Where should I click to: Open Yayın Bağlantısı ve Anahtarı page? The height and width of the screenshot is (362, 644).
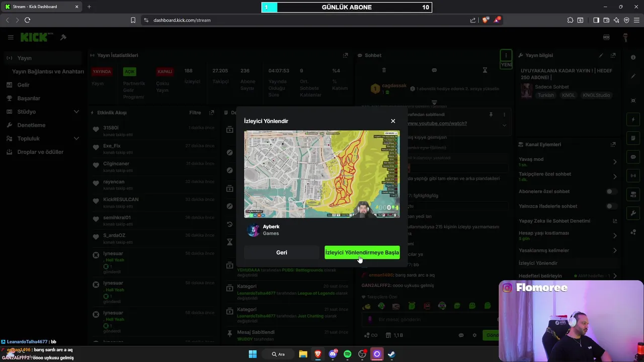point(48,71)
